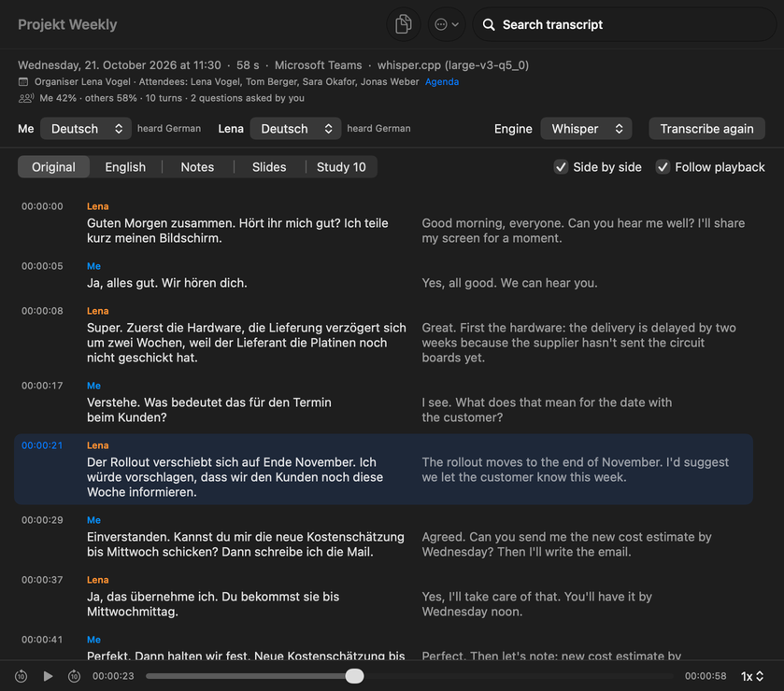This screenshot has width=784, height=691.
Task: Jump to timestamp 00:00:00
Action: tap(42, 206)
